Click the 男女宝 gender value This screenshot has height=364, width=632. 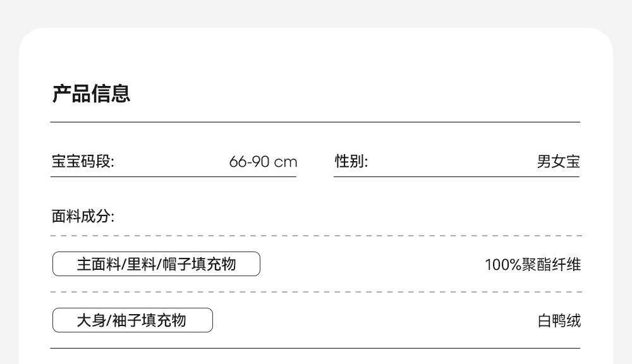pos(558,162)
